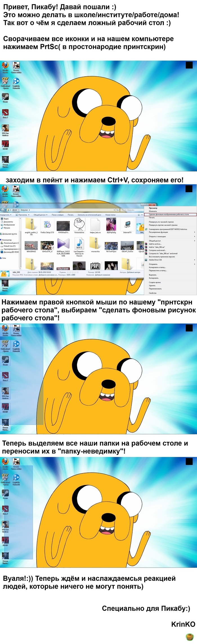Click Видео library icon in navigation pane
Image resolution: width=197 pixels, height=644 pixels.
(2, 219)
